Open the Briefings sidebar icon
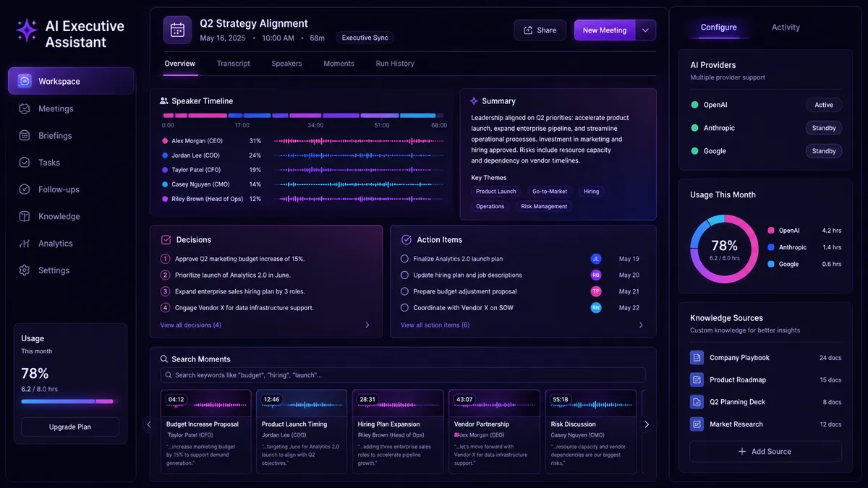The height and width of the screenshot is (488, 868). click(25, 135)
